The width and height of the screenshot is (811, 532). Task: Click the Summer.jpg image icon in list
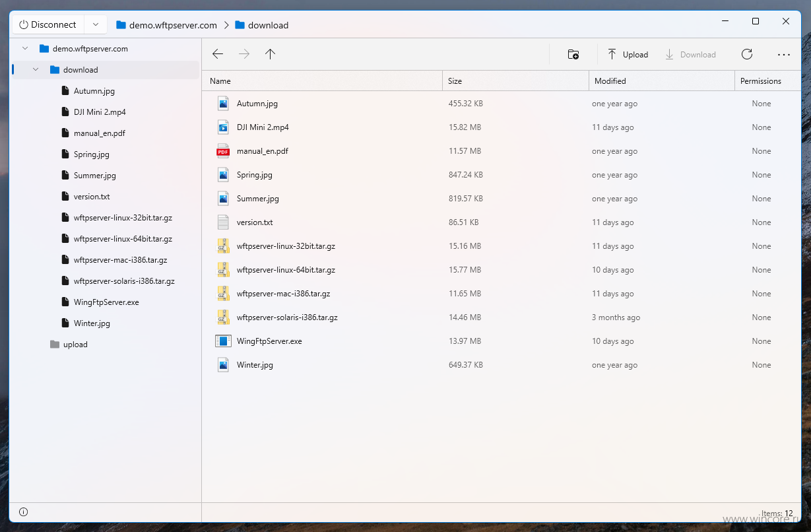[x=223, y=199]
